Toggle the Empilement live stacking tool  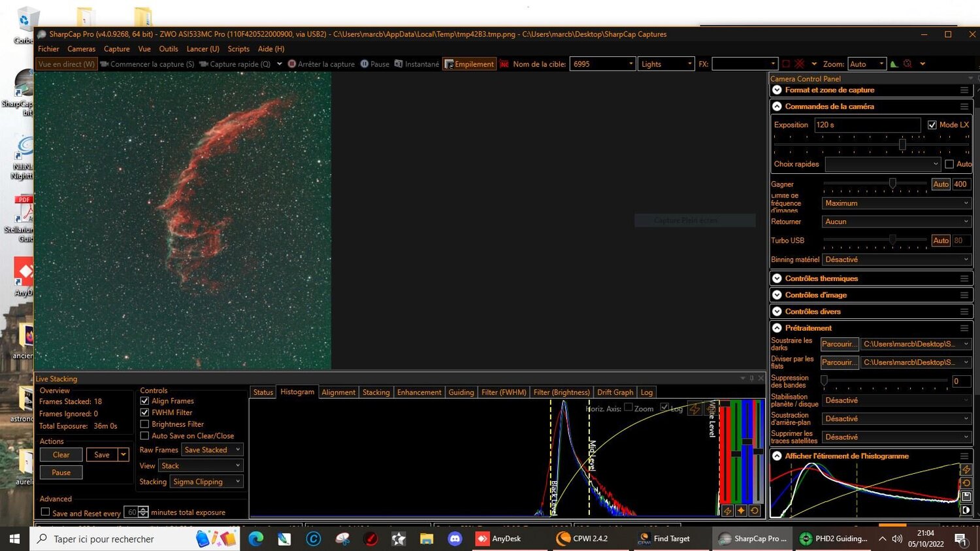click(469, 64)
